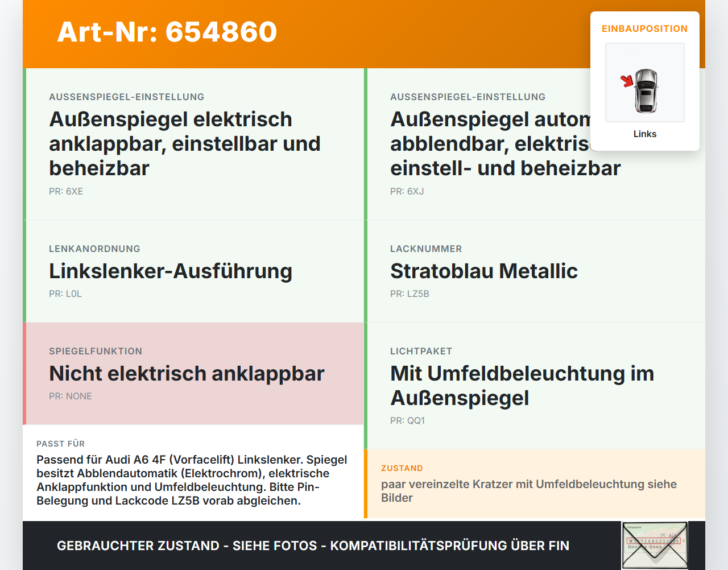Select 'Nicht elektrisch anklappbar' text
This screenshot has width=728, height=570.
coord(187,374)
